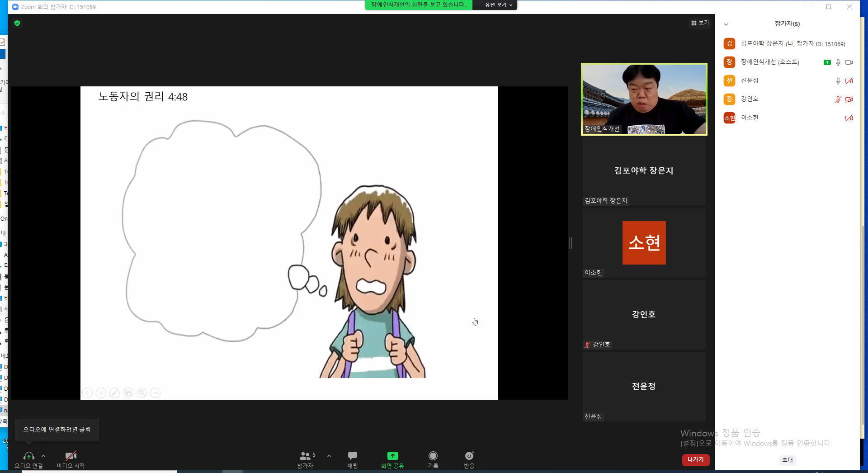The width and height of the screenshot is (868, 473).
Task: Click 전윤정 avatar in participant list
Action: 729,80
